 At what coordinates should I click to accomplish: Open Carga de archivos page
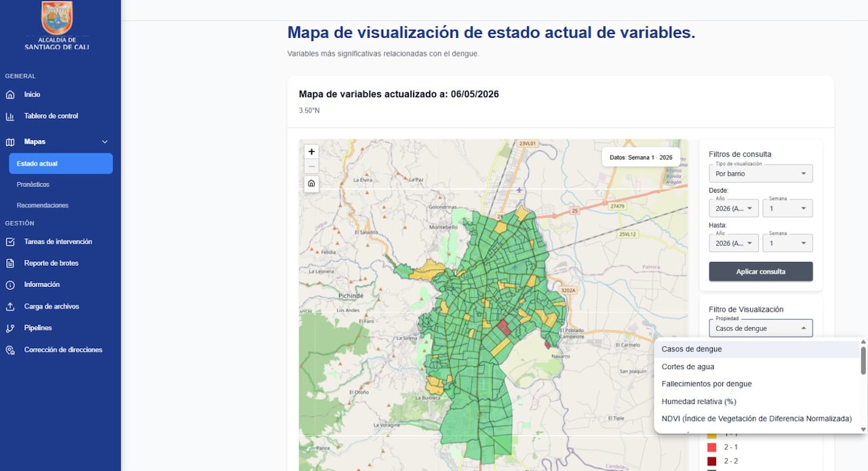[52, 307]
